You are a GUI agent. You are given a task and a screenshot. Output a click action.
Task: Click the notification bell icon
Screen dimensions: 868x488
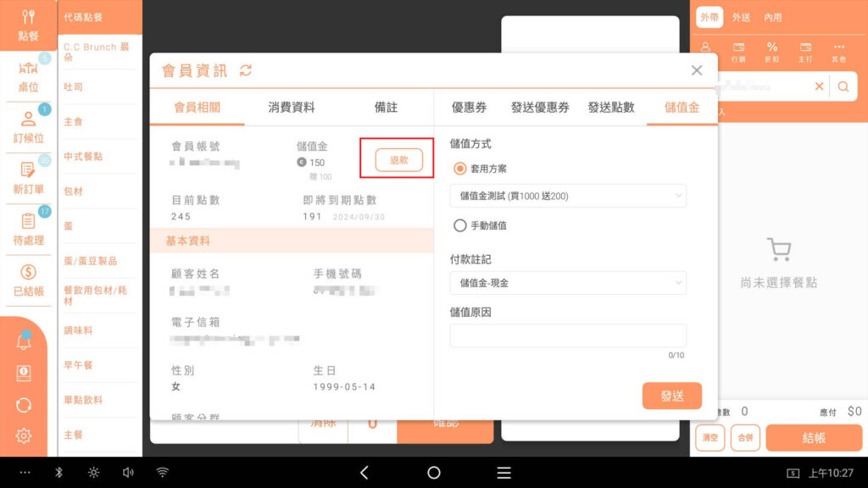24,341
